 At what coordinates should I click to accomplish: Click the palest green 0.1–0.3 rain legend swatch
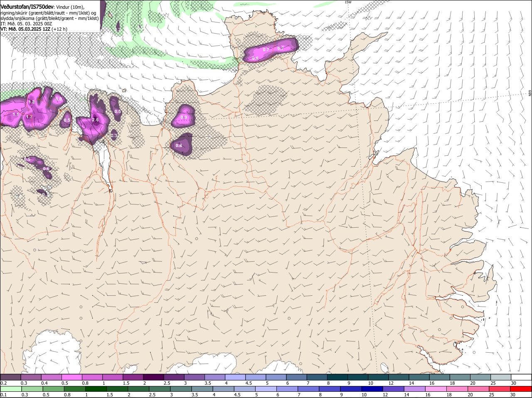point(11,389)
